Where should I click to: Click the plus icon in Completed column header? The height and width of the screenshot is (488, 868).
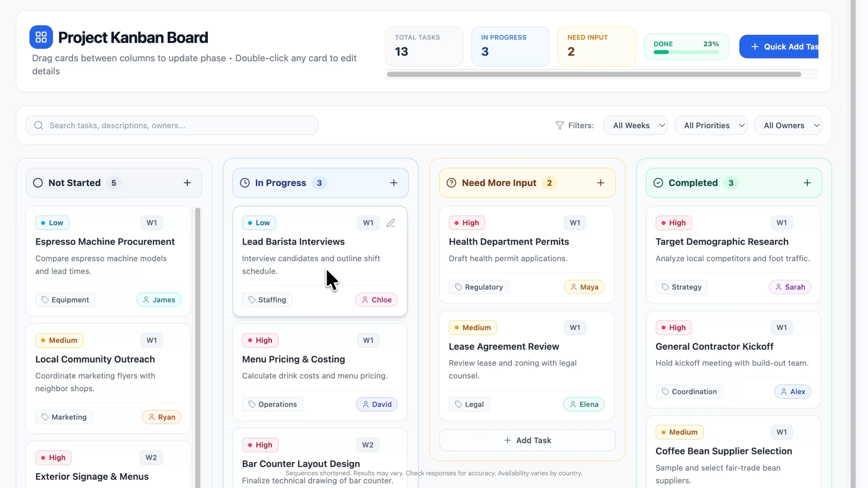point(807,183)
